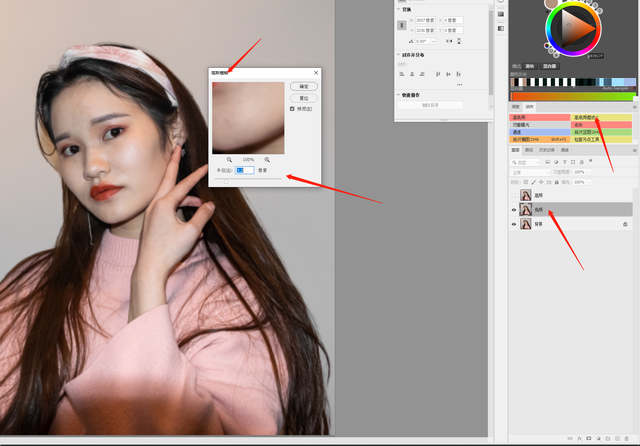Click the radius input field
The height and width of the screenshot is (446, 640).
245,170
